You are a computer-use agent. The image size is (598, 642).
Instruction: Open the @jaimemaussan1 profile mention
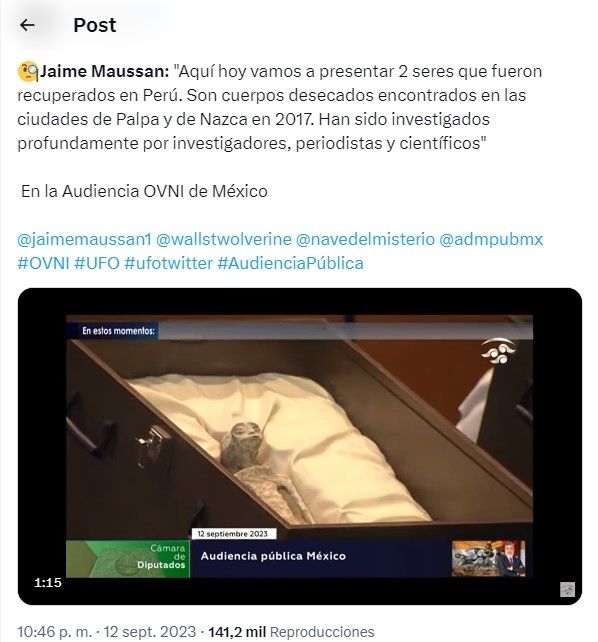tap(84, 239)
